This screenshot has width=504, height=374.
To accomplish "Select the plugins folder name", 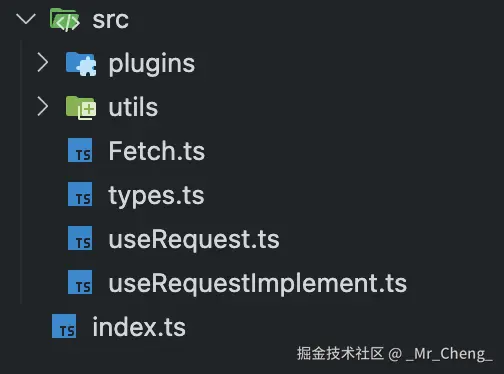I will [x=152, y=64].
